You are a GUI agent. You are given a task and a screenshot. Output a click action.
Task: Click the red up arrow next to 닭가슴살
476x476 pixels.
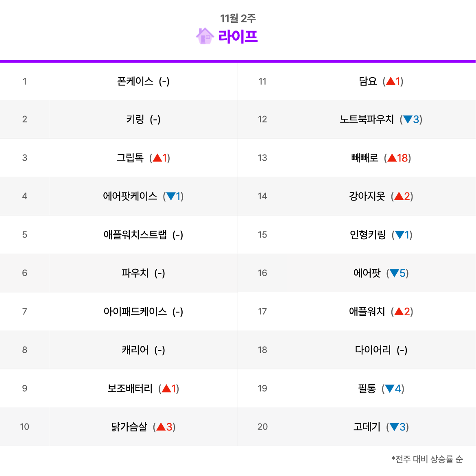click(x=161, y=426)
